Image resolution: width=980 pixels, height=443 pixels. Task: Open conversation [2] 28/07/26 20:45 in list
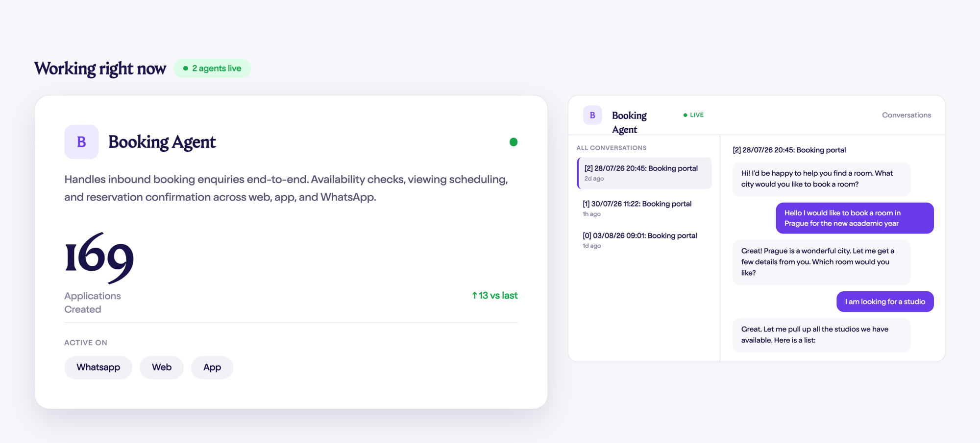point(644,173)
